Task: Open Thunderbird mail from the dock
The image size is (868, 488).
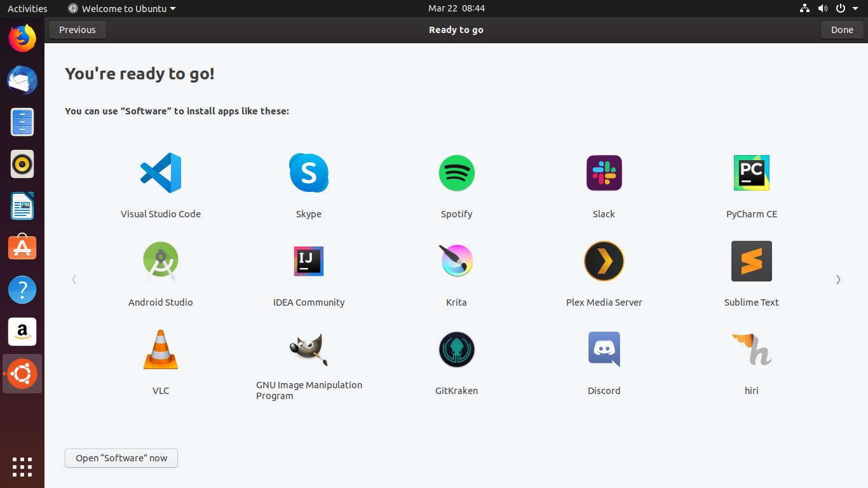Action: (22, 80)
